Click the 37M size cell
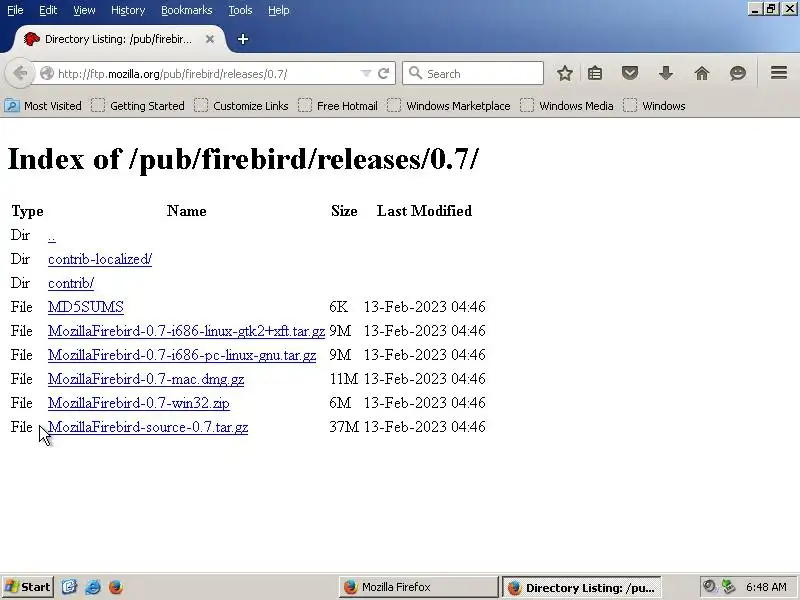 (x=344, y=427)
